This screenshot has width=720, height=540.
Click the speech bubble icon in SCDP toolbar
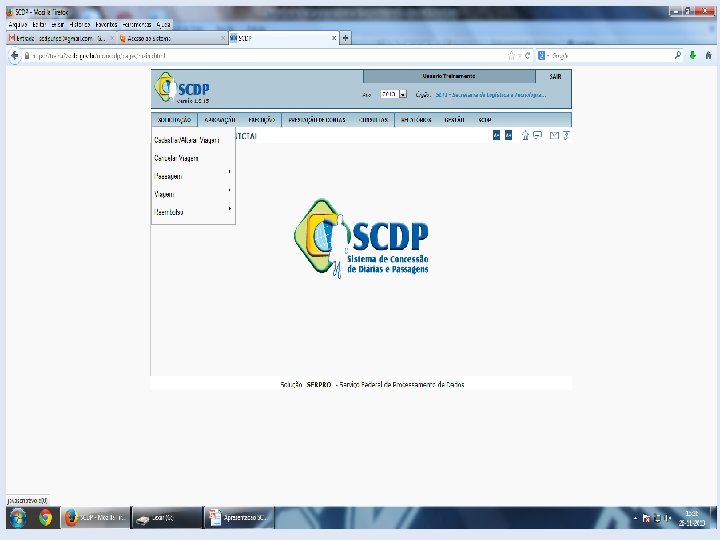pyautogui.click(x=537, y=135)
